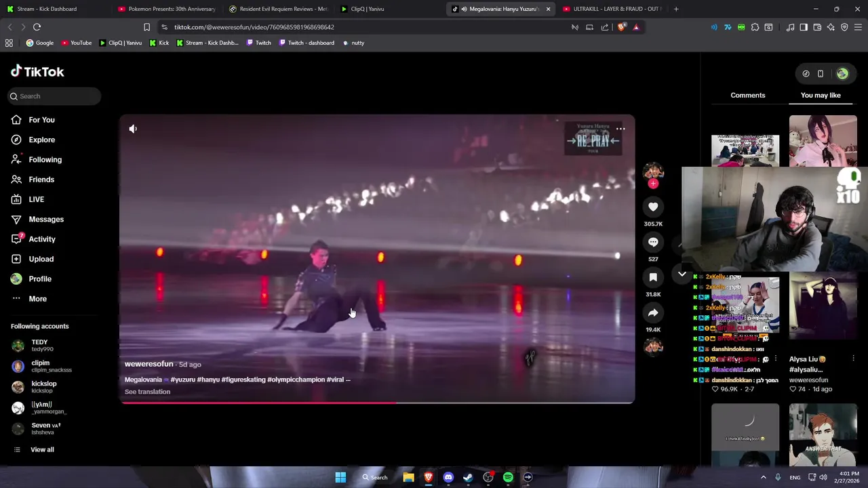Go to next video with down chevron
The width and height of the screenshot is (868, 488).
pyautogui.click(x=682, y=274)
